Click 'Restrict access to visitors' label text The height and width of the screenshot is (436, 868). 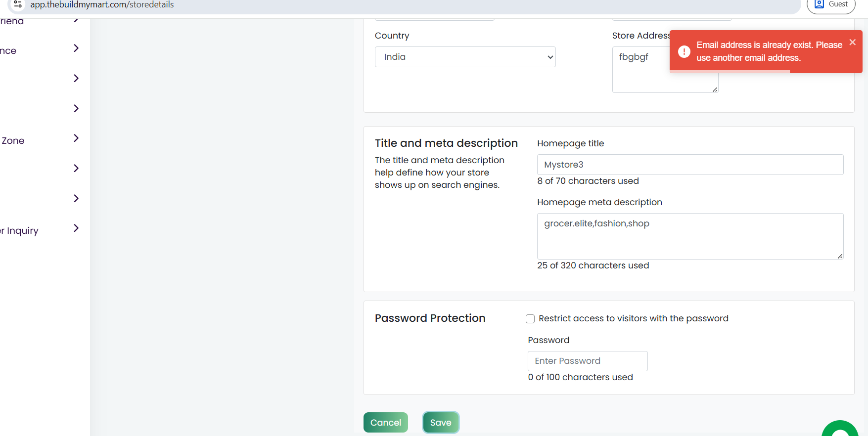coord(633,318)
